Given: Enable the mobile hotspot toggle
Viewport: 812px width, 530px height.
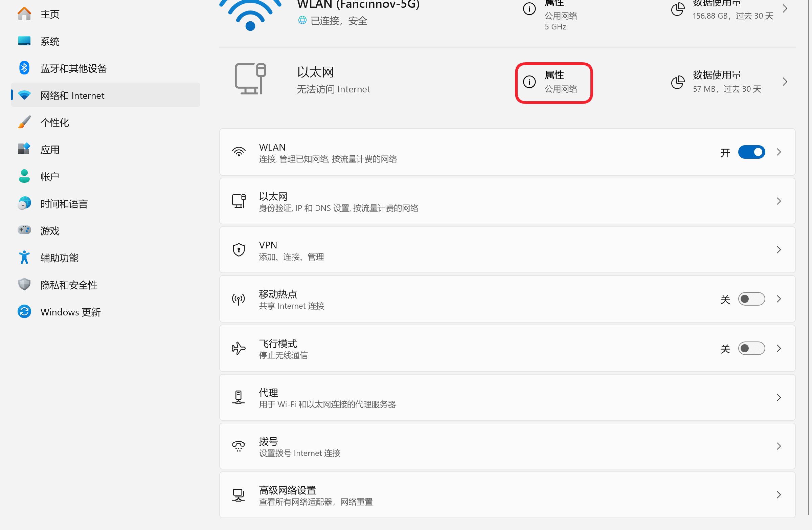Looking at the screenshot, I should click(x=751, y=299).
